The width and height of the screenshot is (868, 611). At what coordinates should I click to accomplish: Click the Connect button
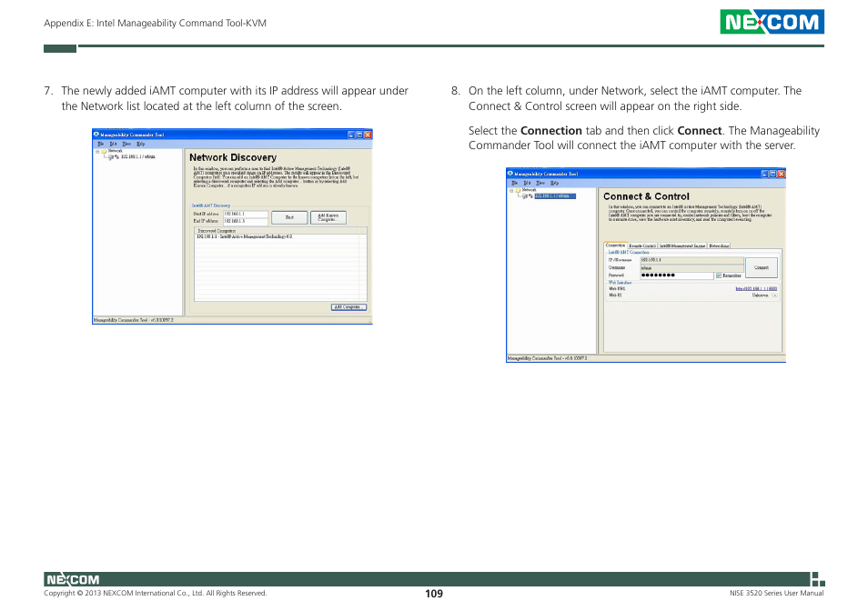click(x=762, y=267)
